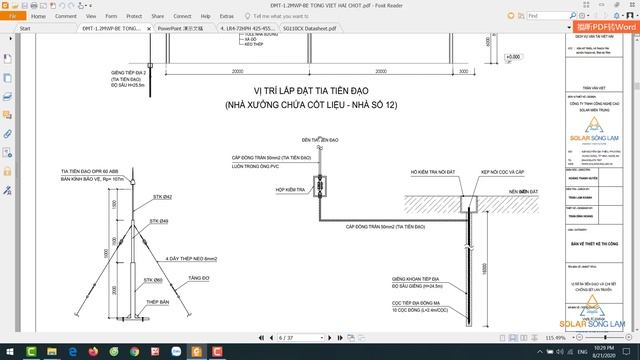Go to next page arrow
Screen dimensions: 640x360
(330, 338)
